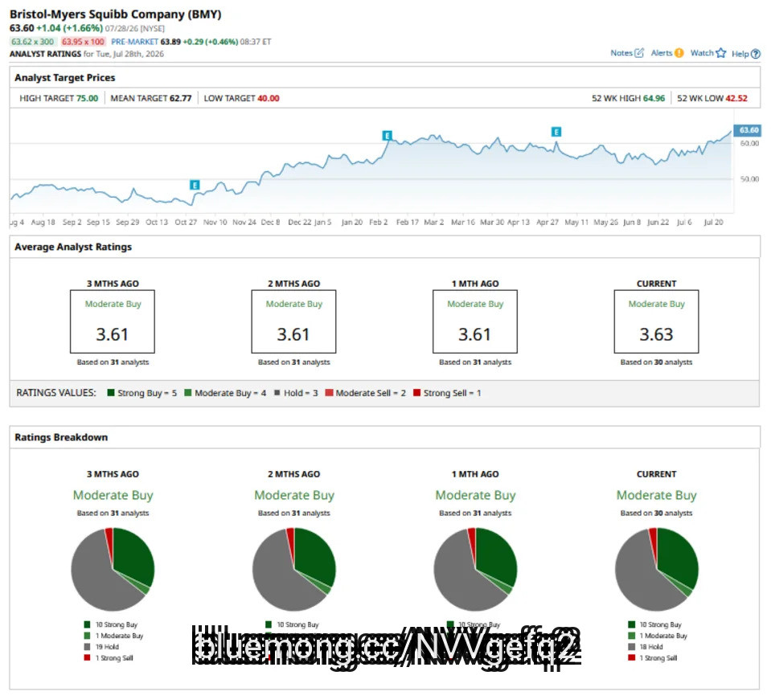Click the Aug 18 date on the chart axis
Image resolution: width=771 pixels, height=700 pixels.
point(43,222)
